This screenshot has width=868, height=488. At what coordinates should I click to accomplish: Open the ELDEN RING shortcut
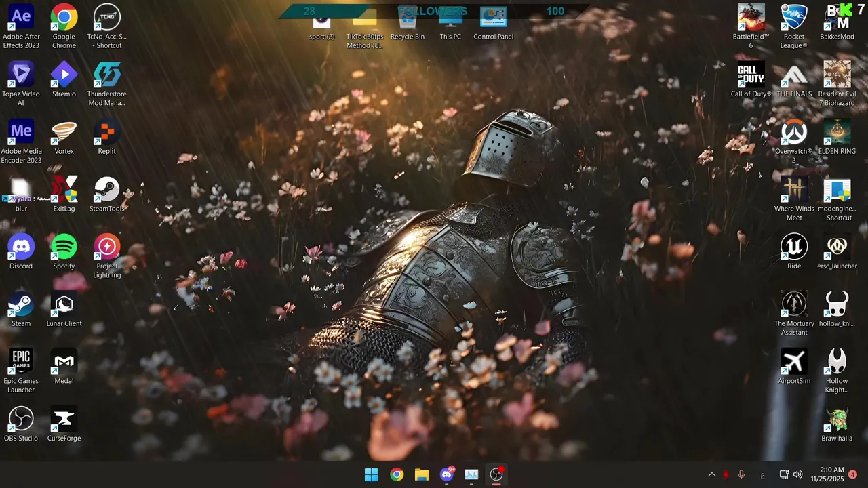pyautogui.click(x=837, y=138)
